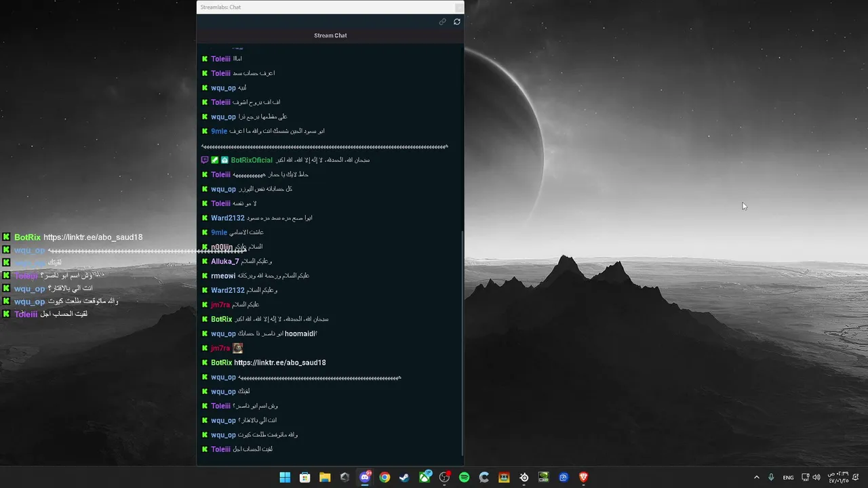Expand hidden system tray icons chevron
Image resolution: width=868 pixels, height=488 pixels.
pyautogui.click(x=757, y=477)
